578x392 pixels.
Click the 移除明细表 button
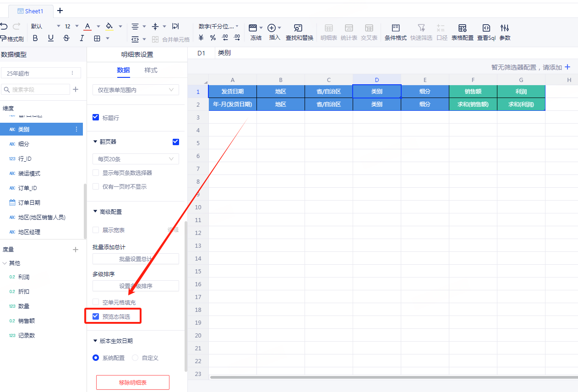click(x=133, y=382)
